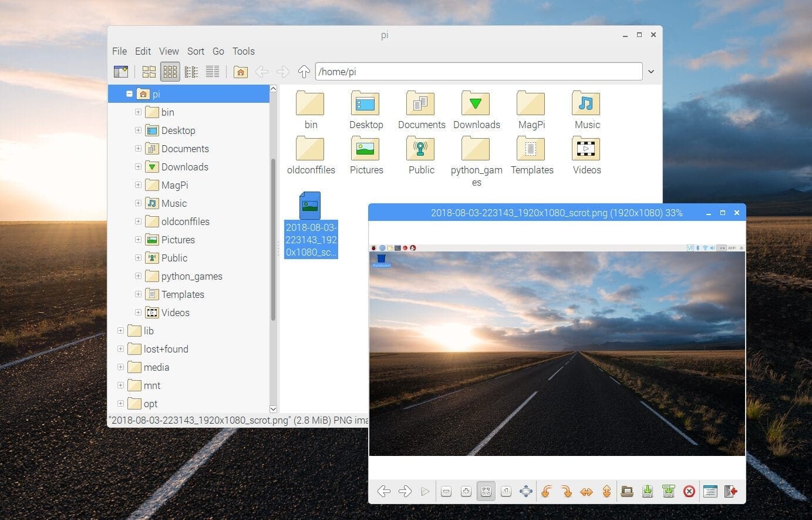Go to previous image in viewer
Viewport: 812px width, 520px height.
click(x=384, y=491)
